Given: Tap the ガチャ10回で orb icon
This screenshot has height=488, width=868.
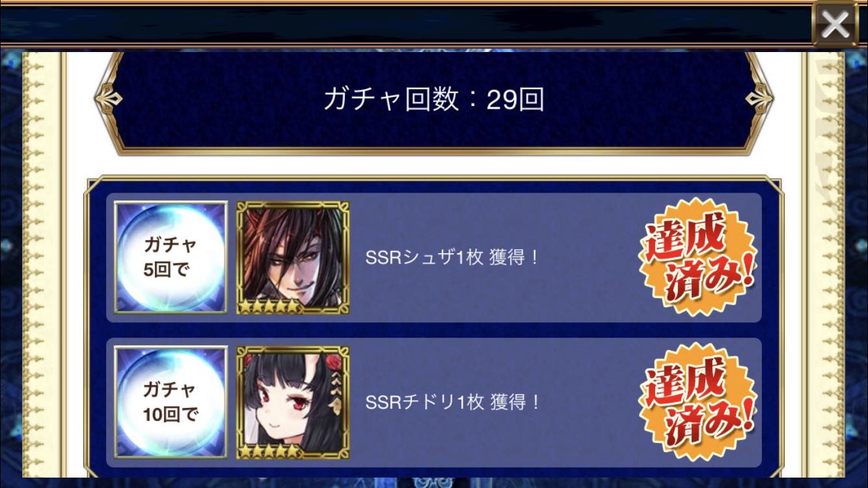Looking at the screenshot, I should point(170,402).
